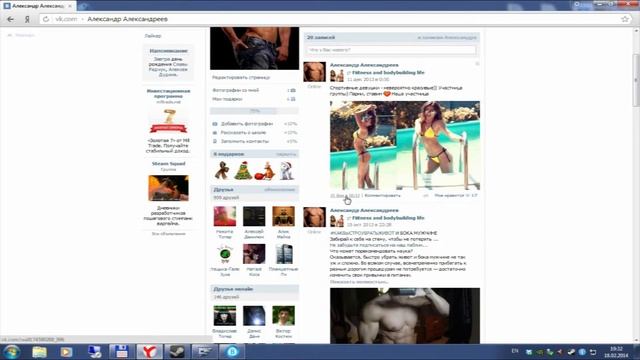Open the Windows Start button
This screenshot has height=360, width=640.
12,352
